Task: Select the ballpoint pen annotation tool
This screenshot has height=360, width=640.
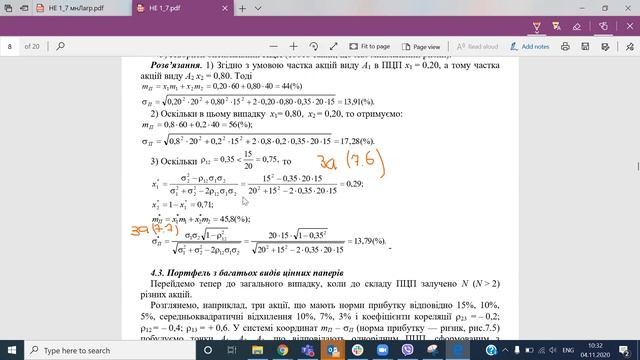Action: click(x=537, y=27)
